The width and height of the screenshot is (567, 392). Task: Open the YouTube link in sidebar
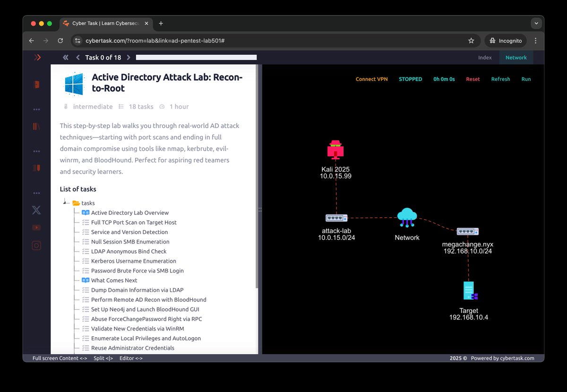click(36, 228)
